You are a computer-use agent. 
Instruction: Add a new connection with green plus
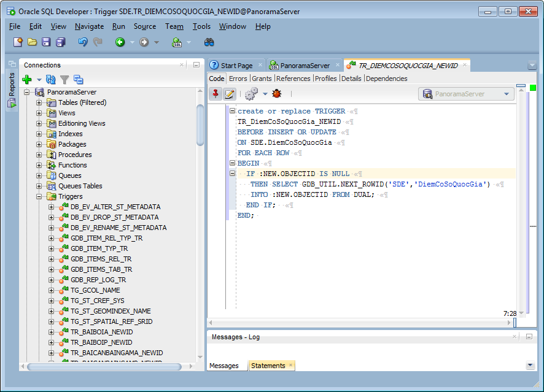(x=26, y=80)
